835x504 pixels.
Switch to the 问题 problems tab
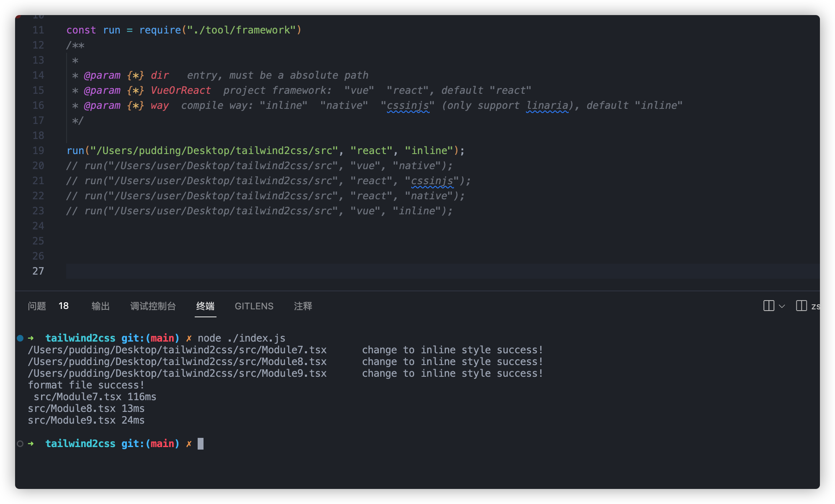click(37, 306)
